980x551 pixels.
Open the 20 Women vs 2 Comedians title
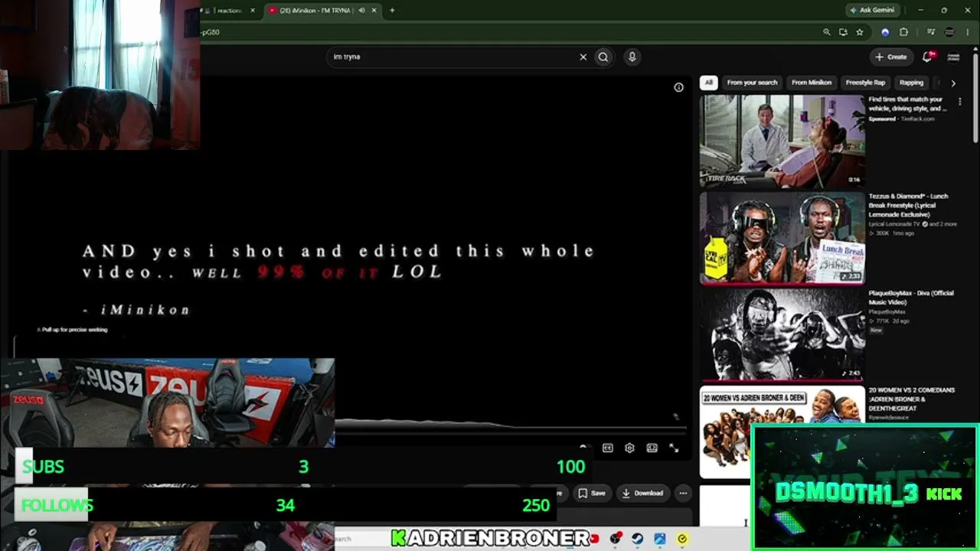[x=911, y=399]
